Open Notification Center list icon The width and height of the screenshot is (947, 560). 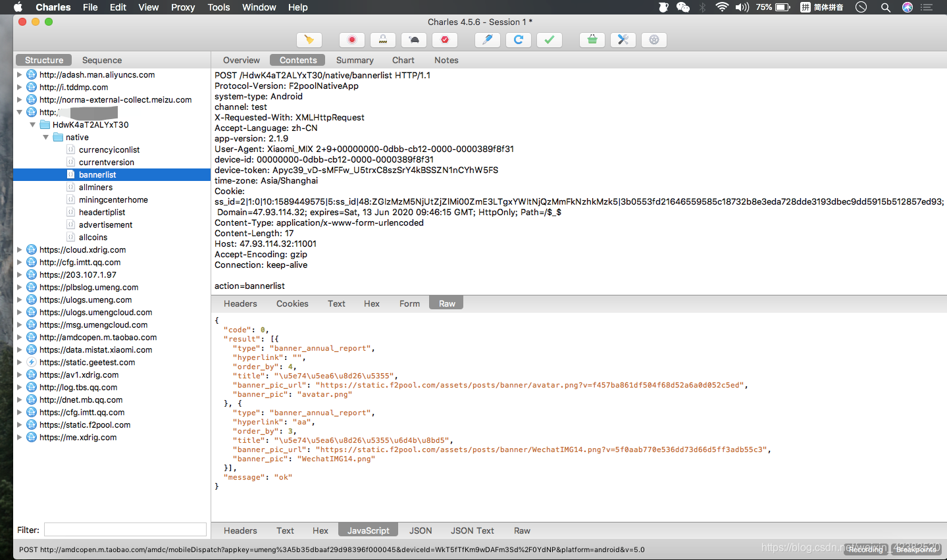[927, 7]
